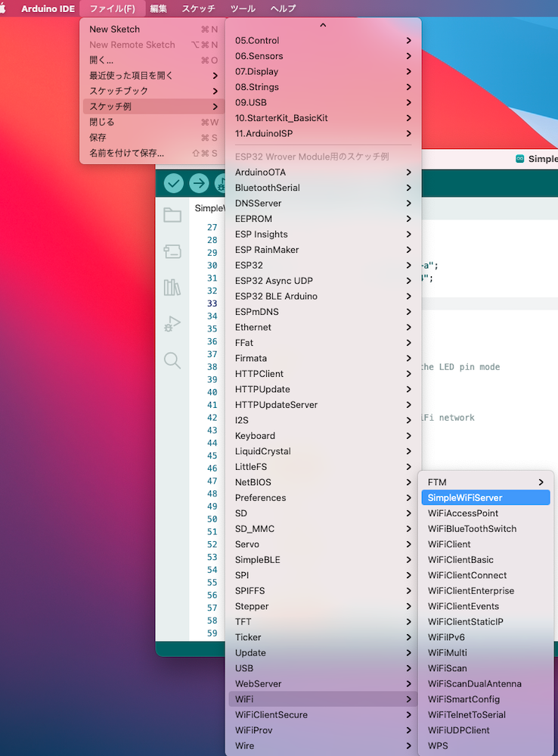Open WiFiClientEvents example
Image resolution: width=558 pixels, height=756 pixels.
tap(485, 606)
